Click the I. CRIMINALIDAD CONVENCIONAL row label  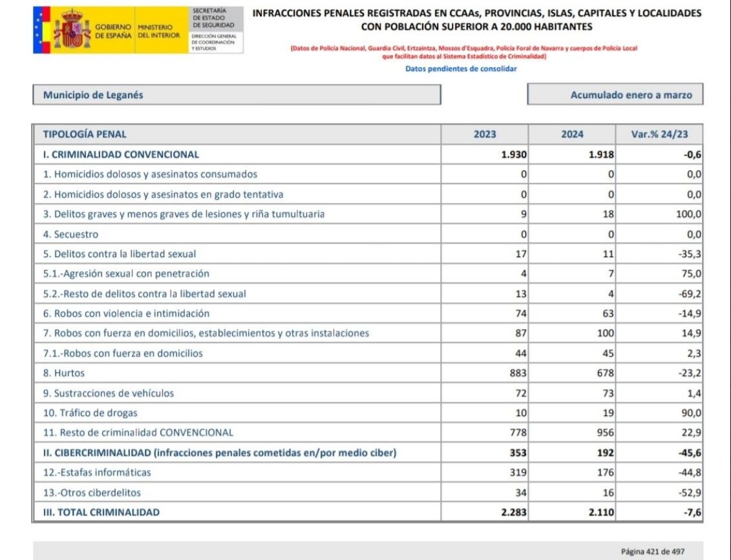coord(121,154)
